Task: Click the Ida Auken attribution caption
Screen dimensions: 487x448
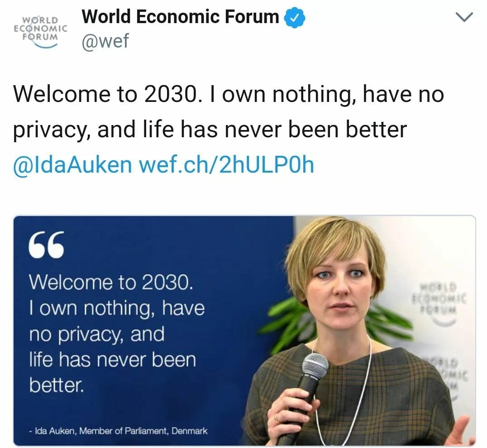Action: click(118, 431)
